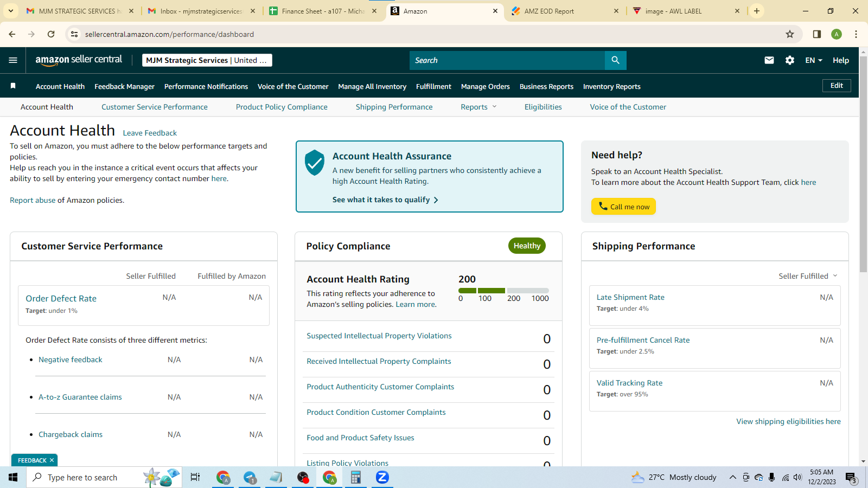The width and height of the screenshot is (868, 488).
Task: Click the Edit favorites button
Action: click(837, 86)
